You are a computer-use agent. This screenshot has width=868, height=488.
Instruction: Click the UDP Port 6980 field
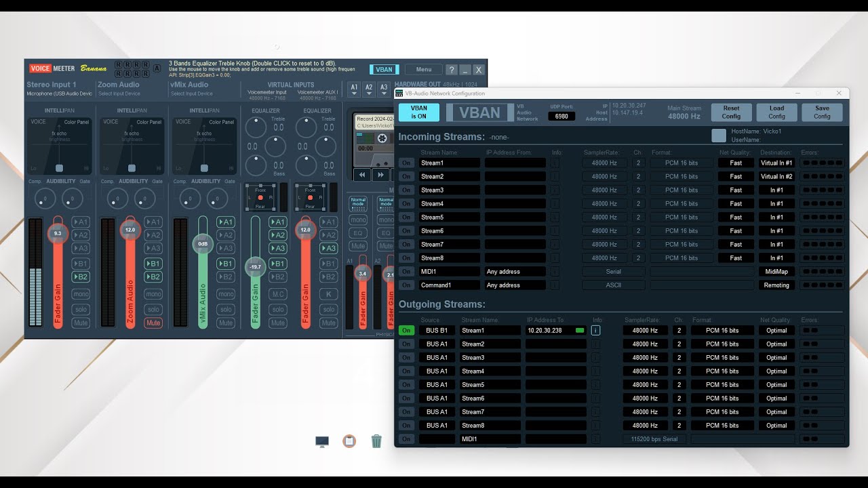point(561,116)
